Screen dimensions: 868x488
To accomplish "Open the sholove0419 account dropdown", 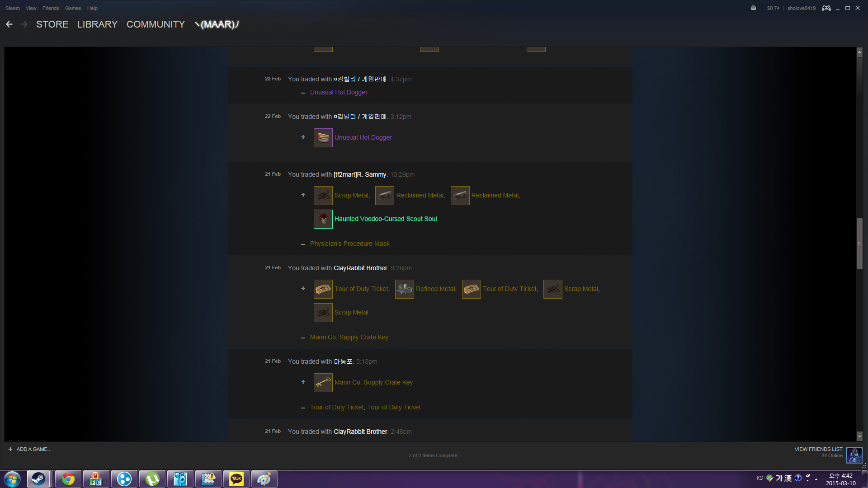I will pyautogui.click(x=801, y=8).
